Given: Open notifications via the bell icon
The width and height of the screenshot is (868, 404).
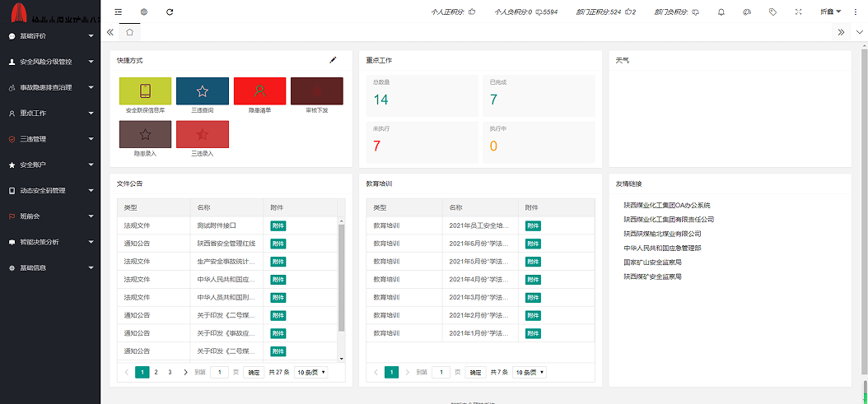Looking at the screenshot, I should click(x=721, y=12).
